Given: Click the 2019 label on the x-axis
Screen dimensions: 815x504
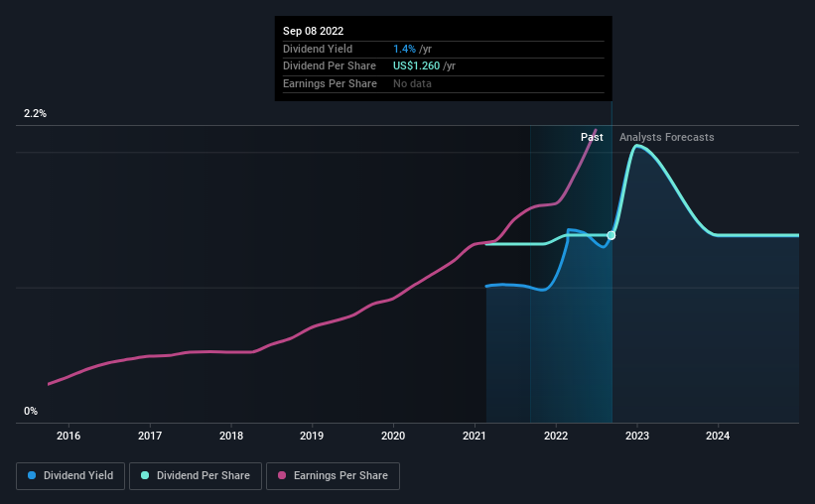Looking at the screenshot, I should (312, 436).
